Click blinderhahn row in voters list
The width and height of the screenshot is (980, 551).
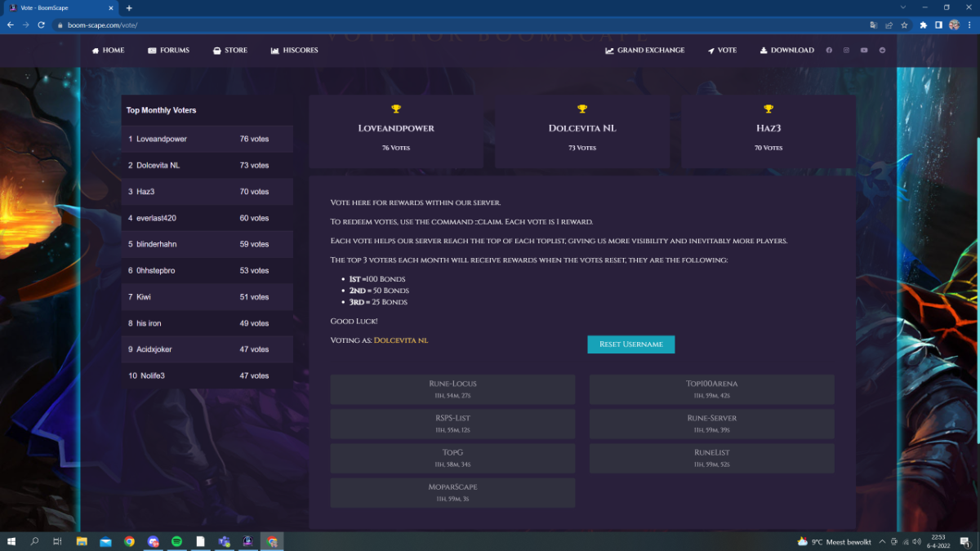(x=207, y=244)
